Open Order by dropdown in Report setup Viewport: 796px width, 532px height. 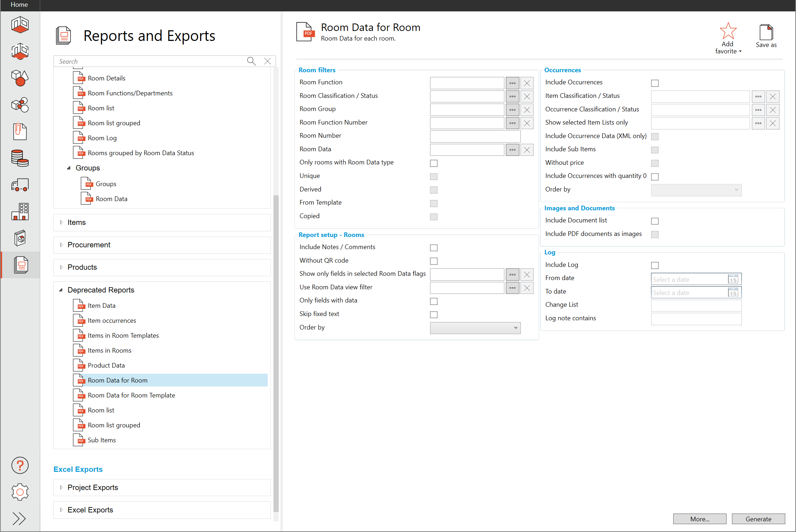475,328
